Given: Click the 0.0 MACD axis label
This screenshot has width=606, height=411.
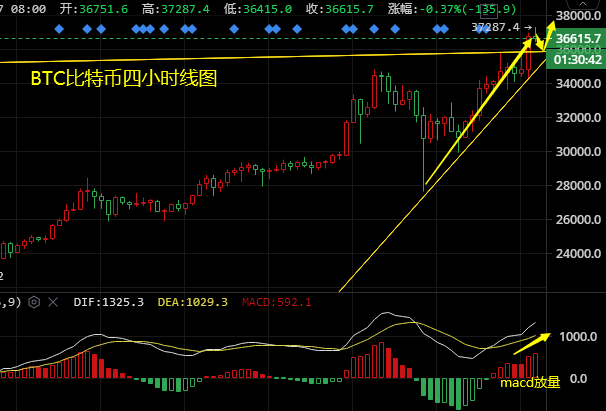Looking at the screenshot, I should point(579,379).
